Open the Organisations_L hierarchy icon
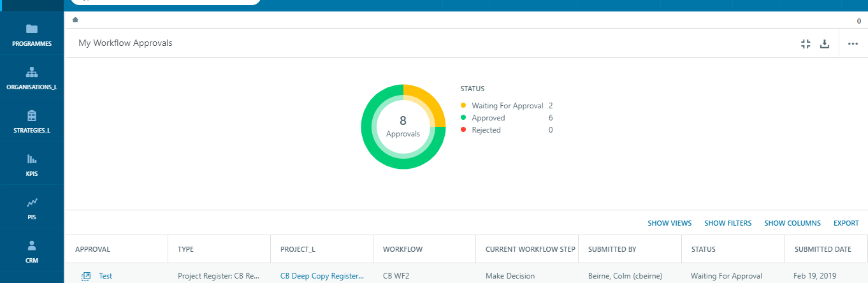The width and height of the screenshot is (868, 283). [x=32, y=72]
